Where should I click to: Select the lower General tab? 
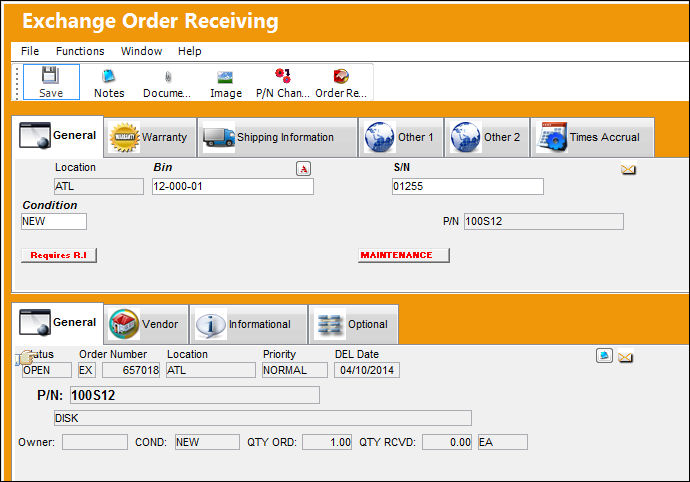[58, 323]
